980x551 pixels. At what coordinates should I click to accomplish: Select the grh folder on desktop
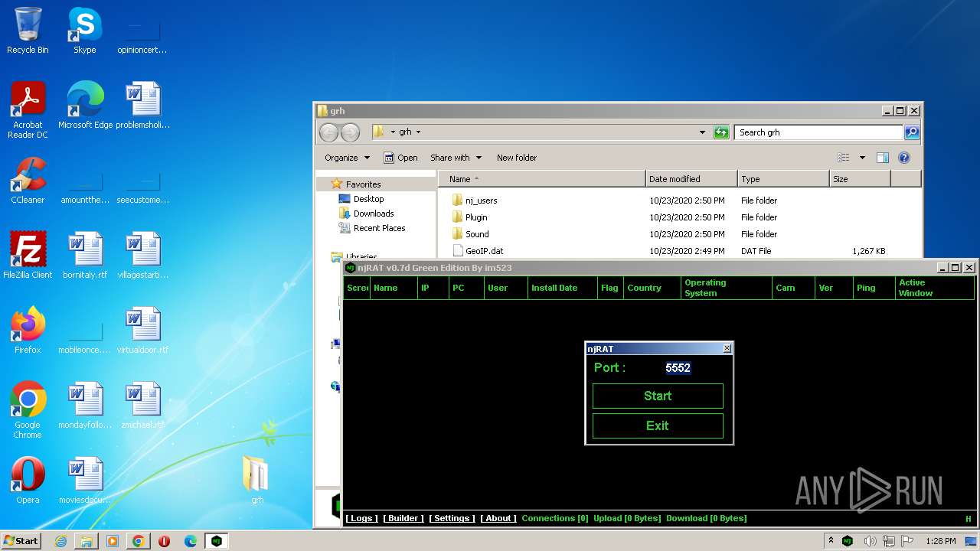[x=256, y=481]
